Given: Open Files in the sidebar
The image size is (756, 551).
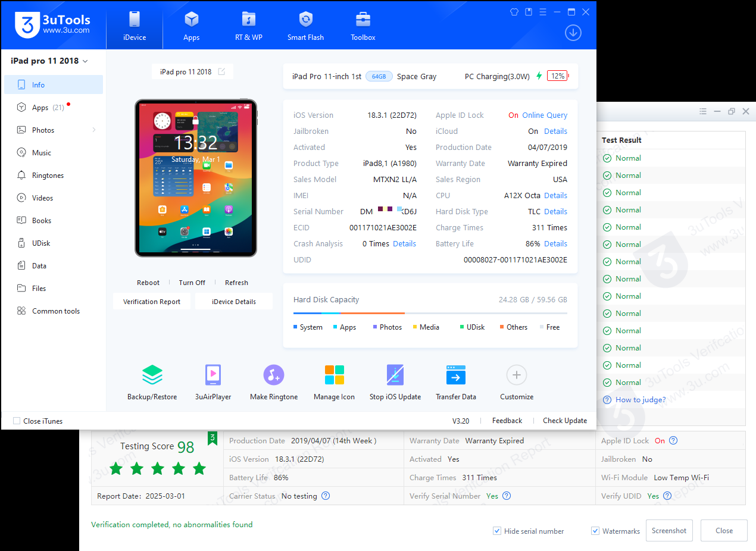Looking at the screenshot, I should coord(54,289).
